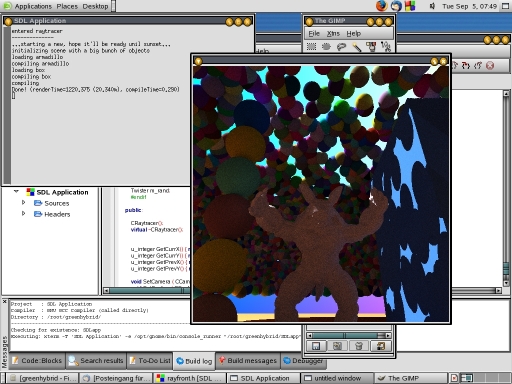Screen dimensions: 512x384
Task: Switch to the Search results tab
Action: [x=96, y=361]
